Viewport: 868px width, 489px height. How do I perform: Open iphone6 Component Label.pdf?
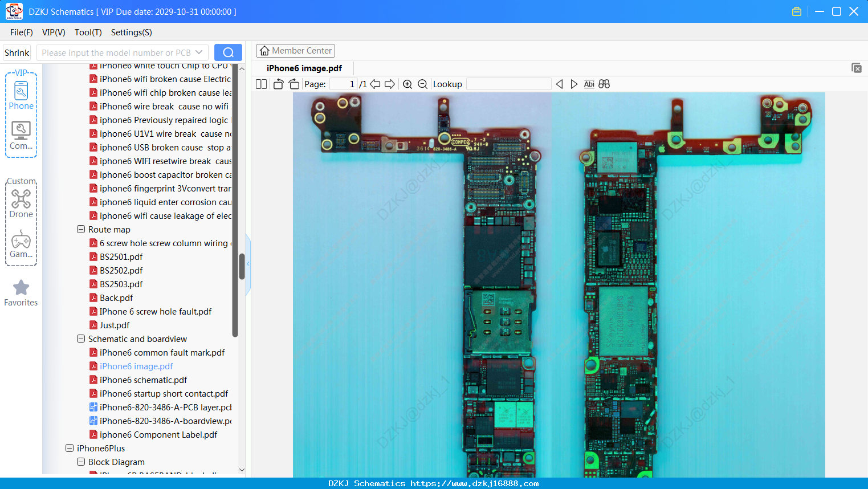coord(153,435)
